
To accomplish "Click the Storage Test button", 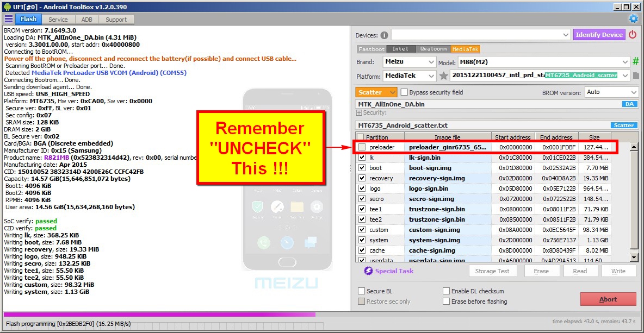I will 492,271.
